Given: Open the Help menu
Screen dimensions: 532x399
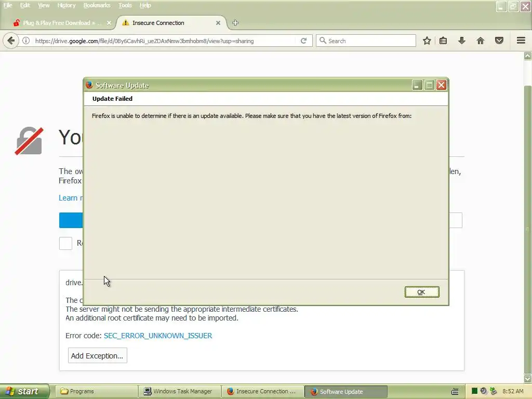Looking at the screenshot, I should [145, 5].
